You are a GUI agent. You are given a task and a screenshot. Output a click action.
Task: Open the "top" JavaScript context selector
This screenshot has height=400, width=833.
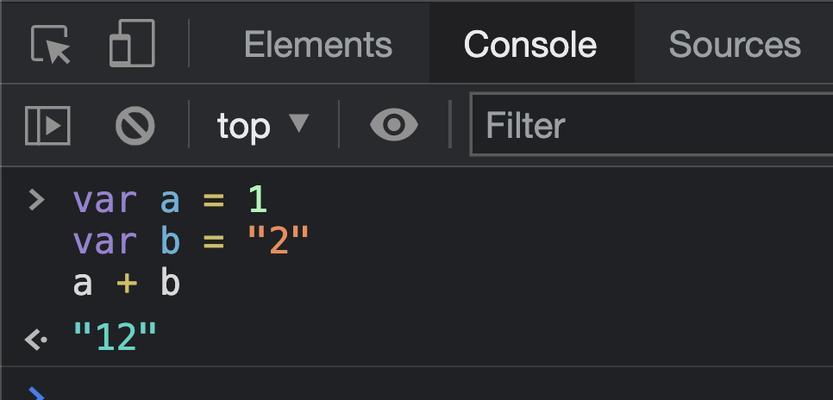262,126
